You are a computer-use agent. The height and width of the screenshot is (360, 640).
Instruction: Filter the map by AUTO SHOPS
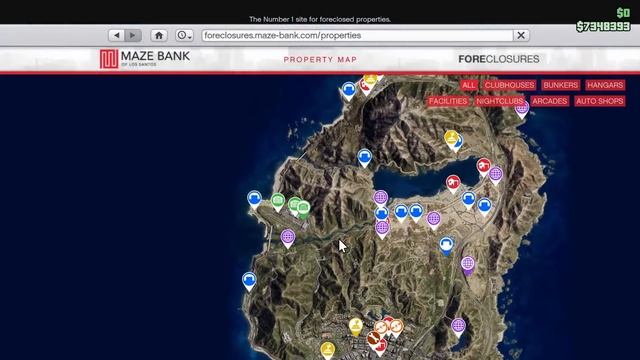(600, 101)
